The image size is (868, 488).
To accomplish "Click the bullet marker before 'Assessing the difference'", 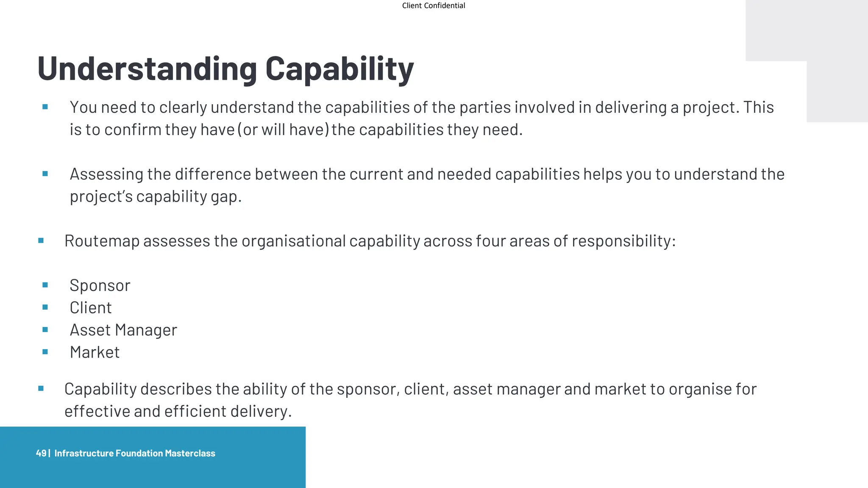I will tap(45, 174).
